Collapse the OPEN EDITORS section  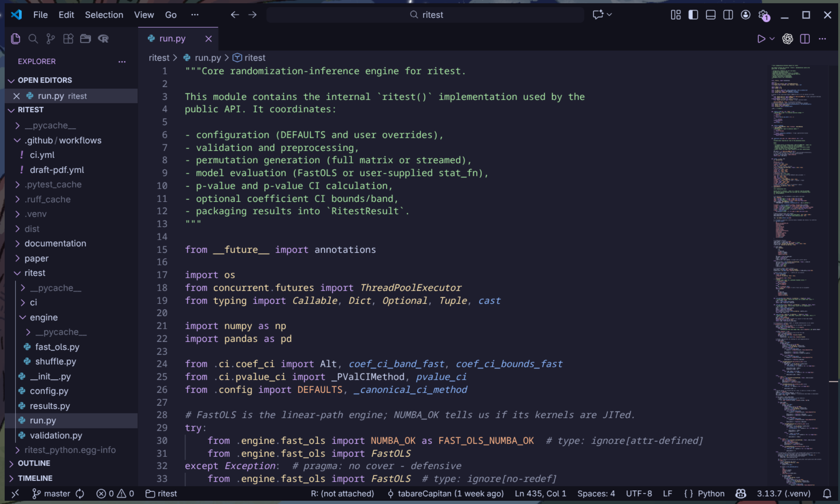(11, 80)
